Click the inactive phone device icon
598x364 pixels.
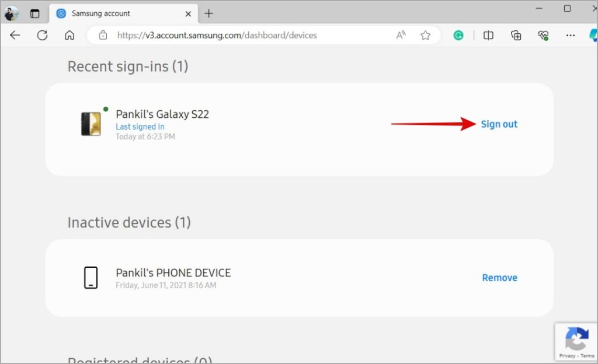coord(91,278)
